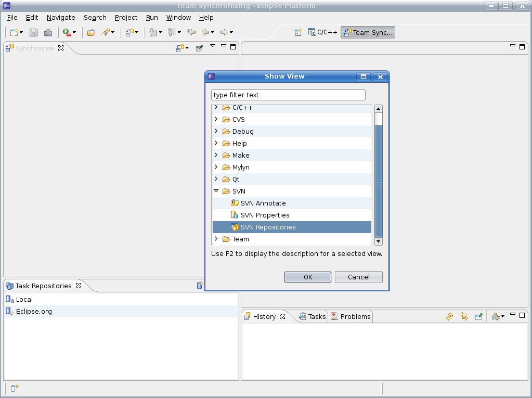532x398 pixels.
Task: Click the Last Edit Location toolbar icon
Action: pyautogui.click(x=191, y=32)
